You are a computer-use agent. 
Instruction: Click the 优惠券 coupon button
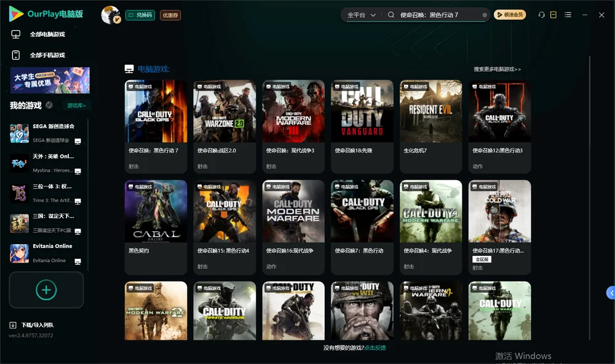pyautogui.click(x=170, y=15)
